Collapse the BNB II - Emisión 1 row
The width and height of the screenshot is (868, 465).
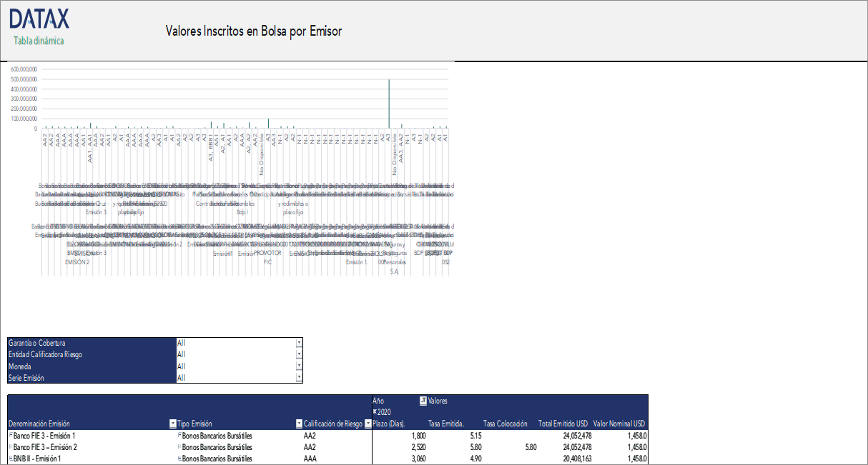[x=11, y=459]
